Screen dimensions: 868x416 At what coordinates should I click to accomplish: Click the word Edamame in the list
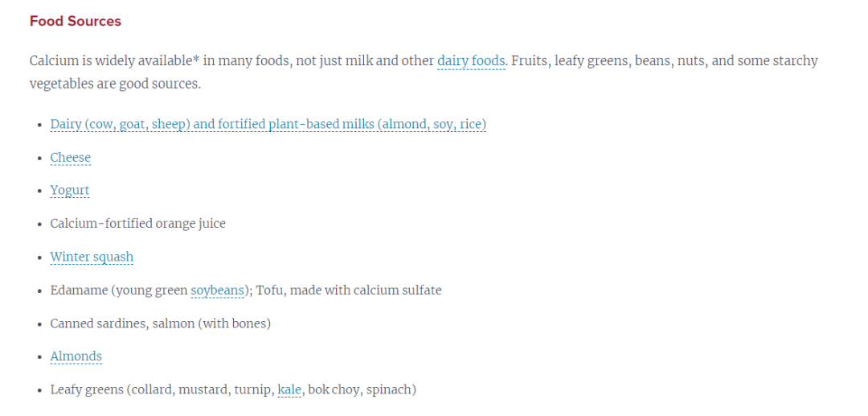pos(79,290)
